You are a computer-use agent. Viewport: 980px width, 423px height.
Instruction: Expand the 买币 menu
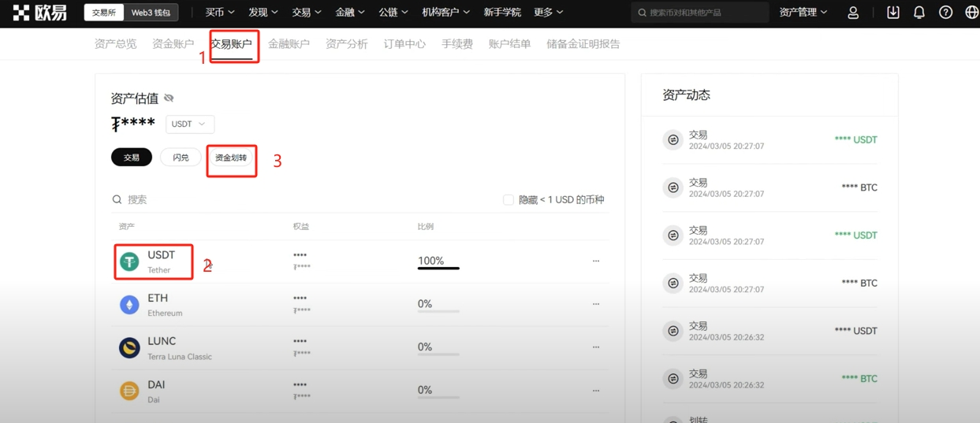pos(220,13)
